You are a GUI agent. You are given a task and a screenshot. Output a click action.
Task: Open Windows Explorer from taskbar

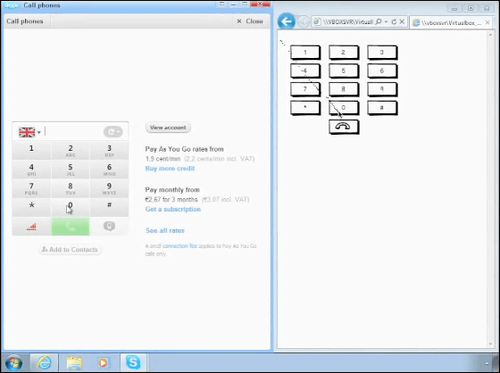coord(74,363)
